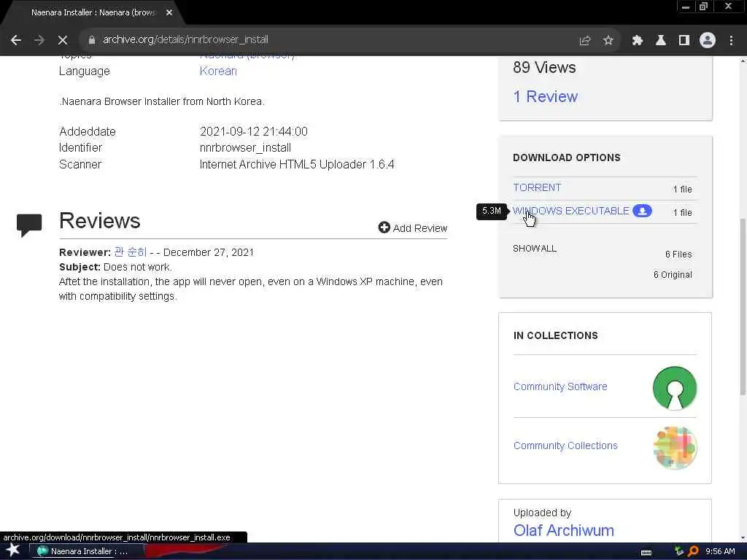
Task: Click the '6 Original' files text
Action: [673, 275]
